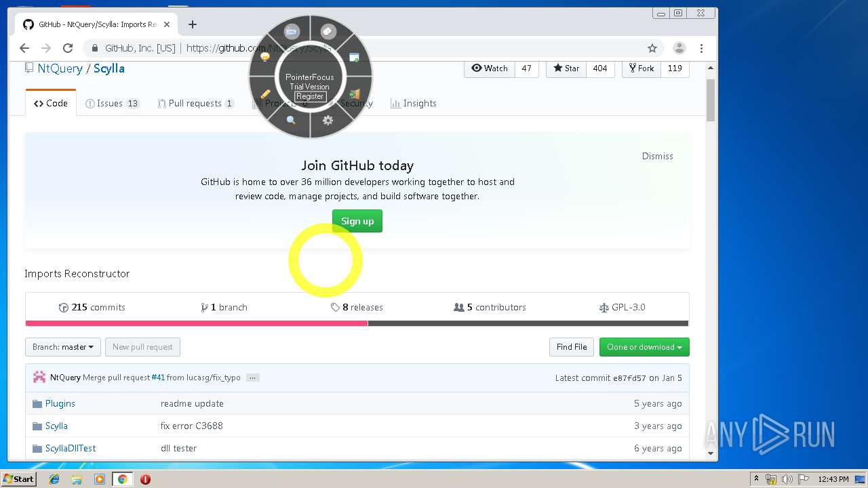Open a new Chrome tab

193,24
